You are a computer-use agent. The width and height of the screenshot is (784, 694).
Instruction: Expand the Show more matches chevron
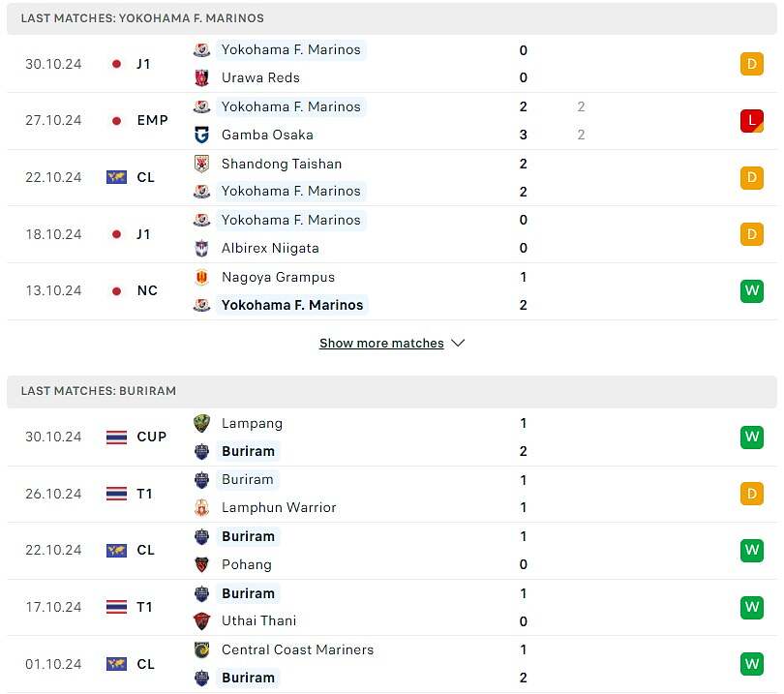click(x=458, y=343)
